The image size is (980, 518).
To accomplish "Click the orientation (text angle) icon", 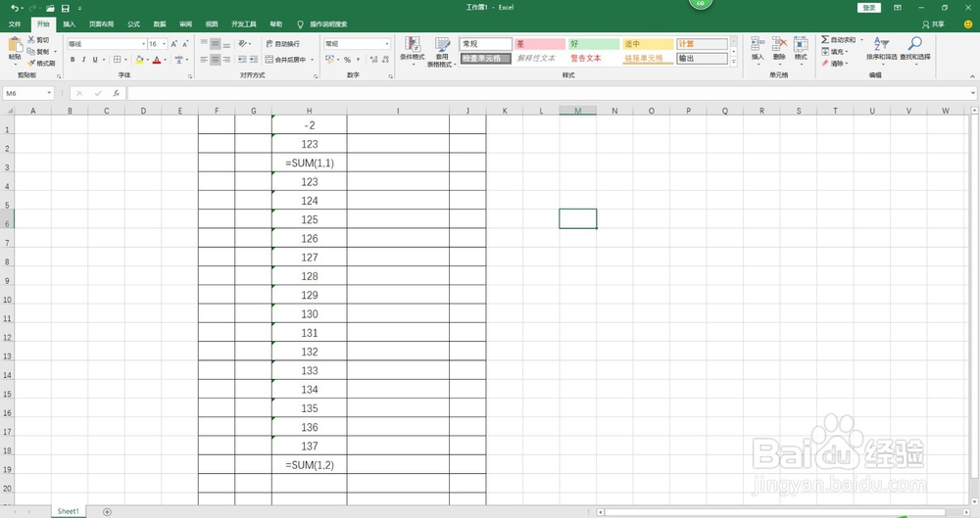I will pyautogui.click(x=242, y=44).
